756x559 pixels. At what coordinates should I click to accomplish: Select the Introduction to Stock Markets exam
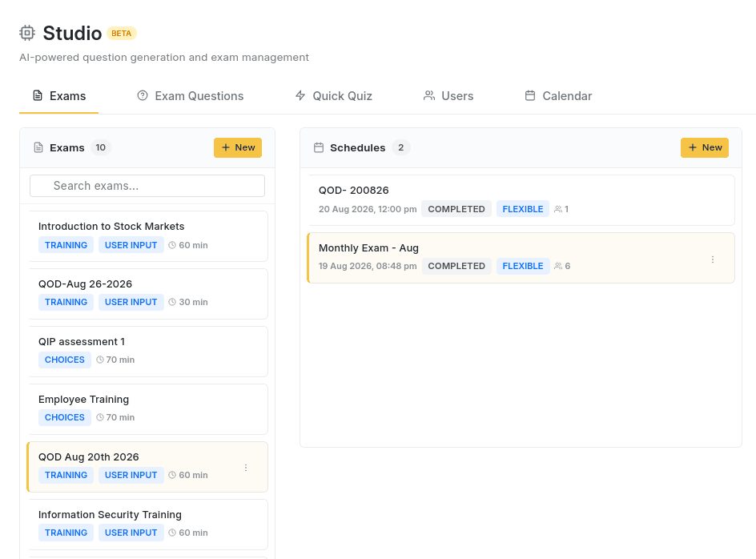[148, 236]
